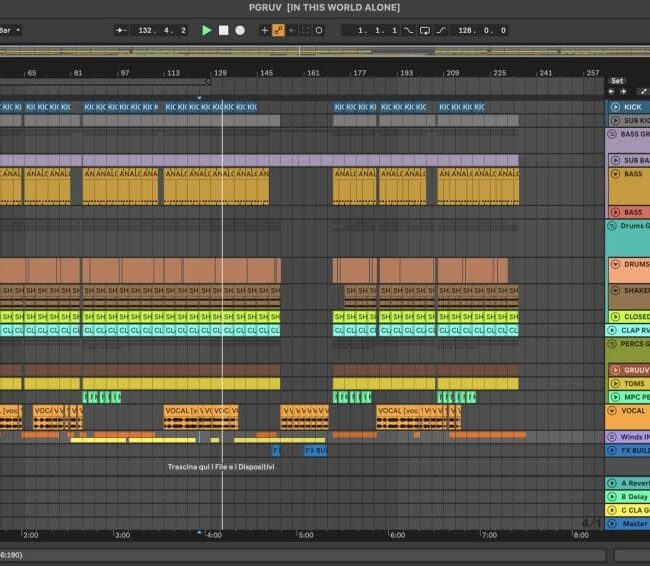Viewport: 650px width, 566px height.
Task: Click the Stop button in transport
Action: point(223,30)
